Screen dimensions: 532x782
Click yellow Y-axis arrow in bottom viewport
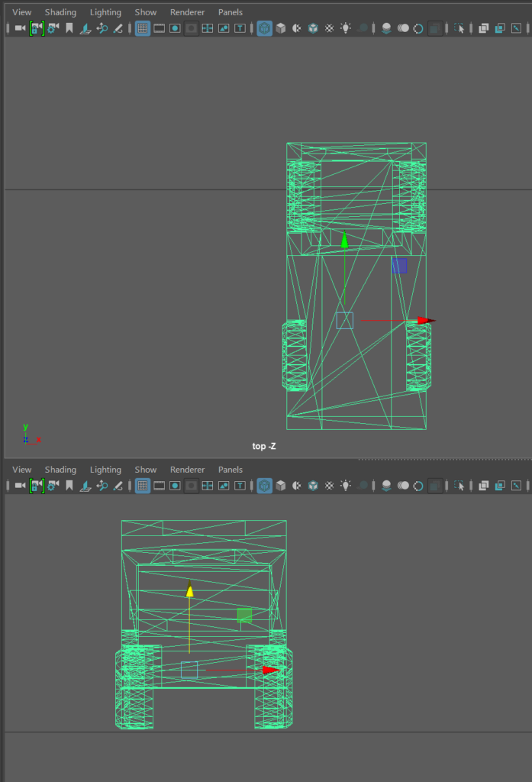pos(189,590)
